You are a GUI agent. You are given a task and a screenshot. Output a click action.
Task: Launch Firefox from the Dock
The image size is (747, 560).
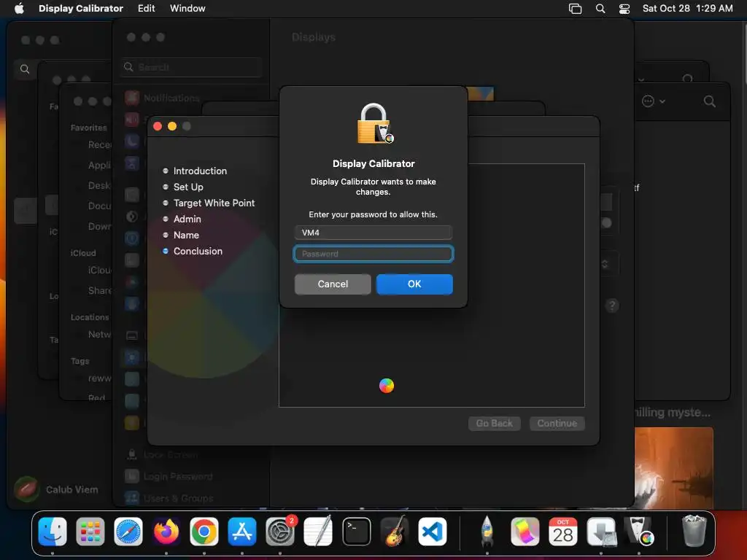click(166, 531)
